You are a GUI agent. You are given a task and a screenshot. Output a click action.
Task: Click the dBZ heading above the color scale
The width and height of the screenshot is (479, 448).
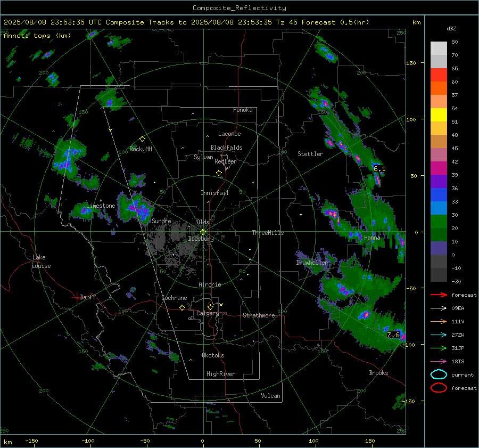(x=451, y=29)
